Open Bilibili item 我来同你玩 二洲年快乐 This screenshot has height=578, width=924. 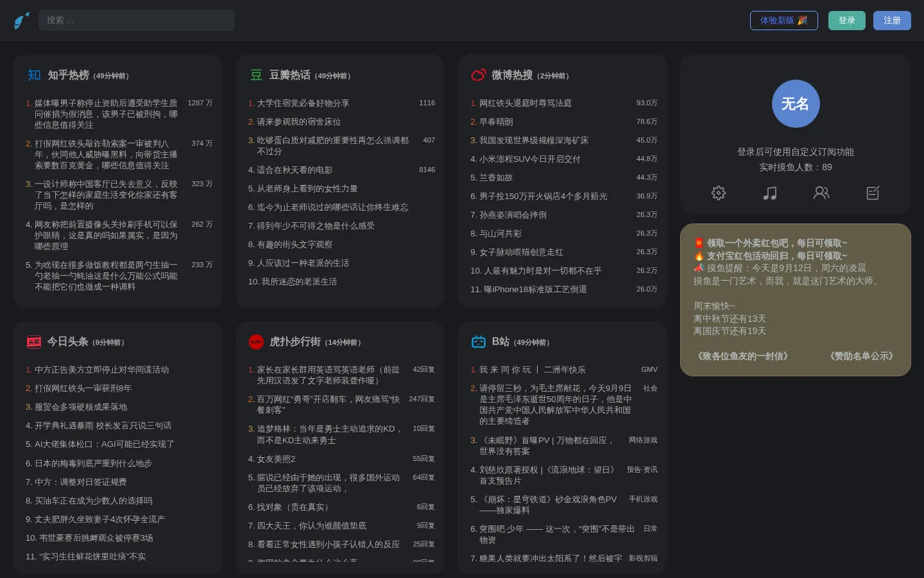point(533,369)
